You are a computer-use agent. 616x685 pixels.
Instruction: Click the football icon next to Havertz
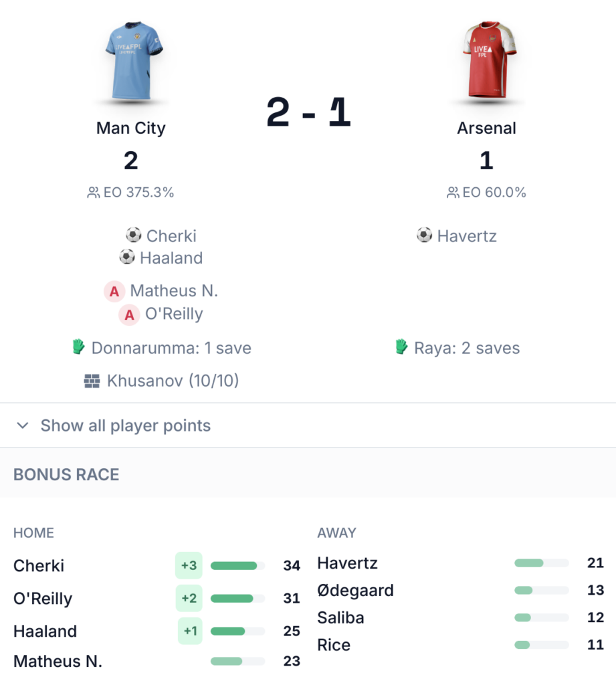[x=424, y=235]
